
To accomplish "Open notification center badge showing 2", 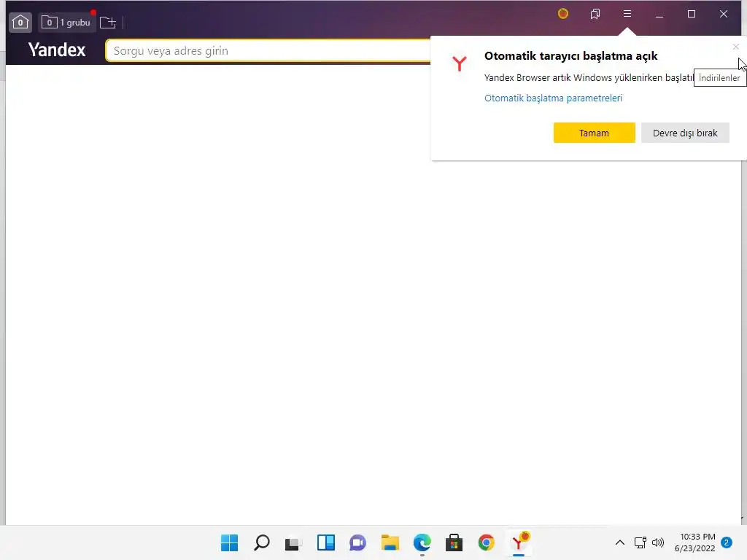I will (x=727, y=542).
